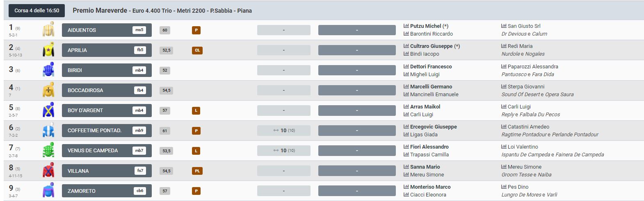
Task: Click the jockey silk icon for Aprilia
Action: pos(48,50)
